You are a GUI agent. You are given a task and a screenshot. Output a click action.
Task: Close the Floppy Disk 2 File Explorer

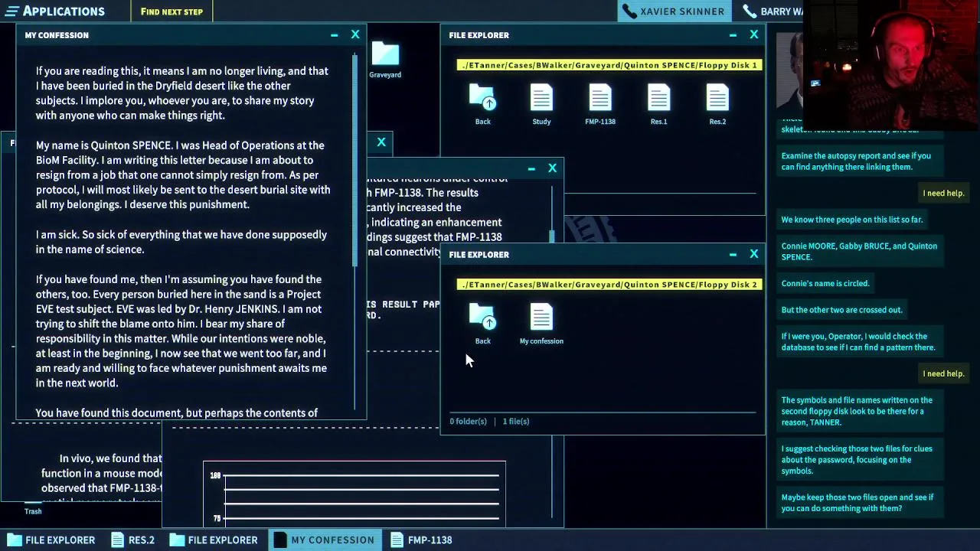[754, 254]
